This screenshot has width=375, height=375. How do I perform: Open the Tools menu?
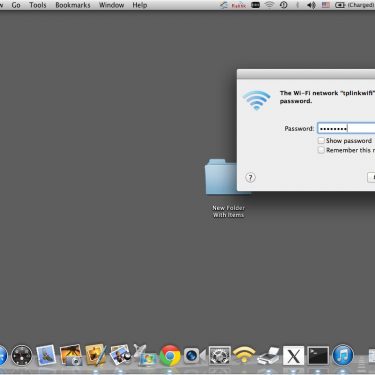38,5
